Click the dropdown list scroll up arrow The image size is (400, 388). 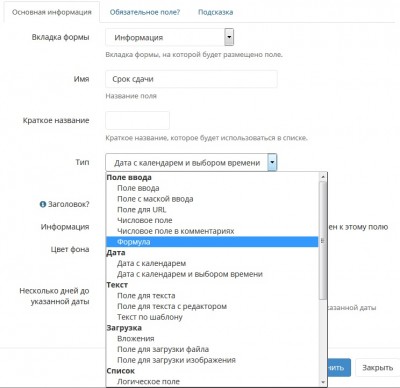coord(323,177)
